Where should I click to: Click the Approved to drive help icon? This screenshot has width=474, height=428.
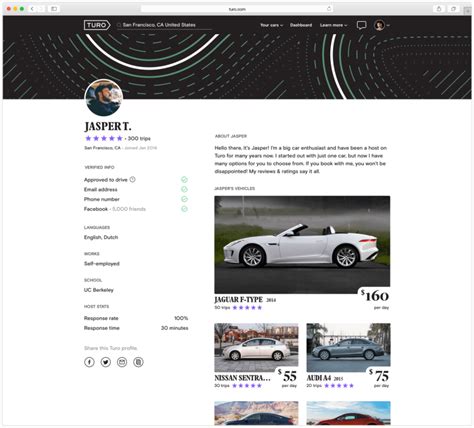[x=132, y=179]
